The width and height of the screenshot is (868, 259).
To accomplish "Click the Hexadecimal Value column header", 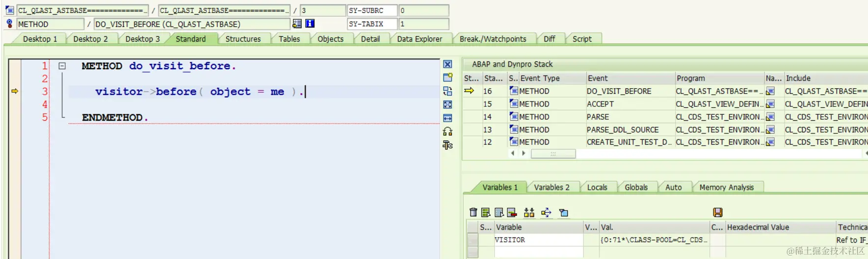I will click(x=780, y=227).
